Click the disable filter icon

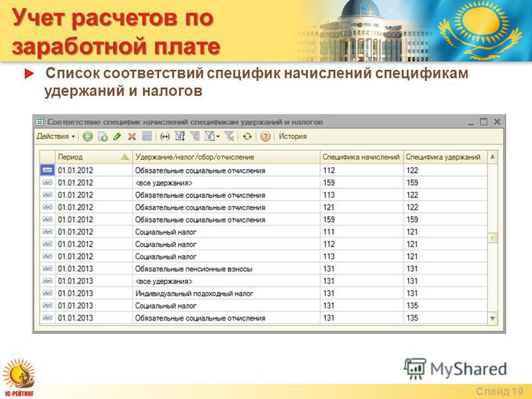(x=229, y=136)
